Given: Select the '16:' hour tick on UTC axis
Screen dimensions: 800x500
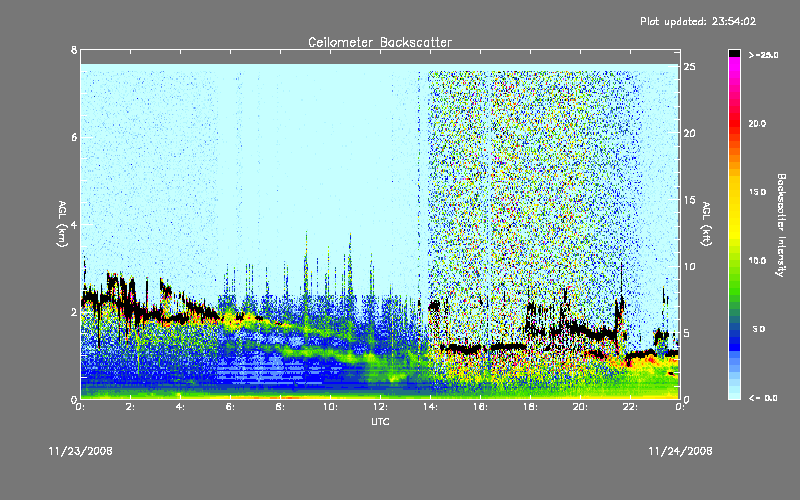Looking at the screenshot, I should point(480,407).
